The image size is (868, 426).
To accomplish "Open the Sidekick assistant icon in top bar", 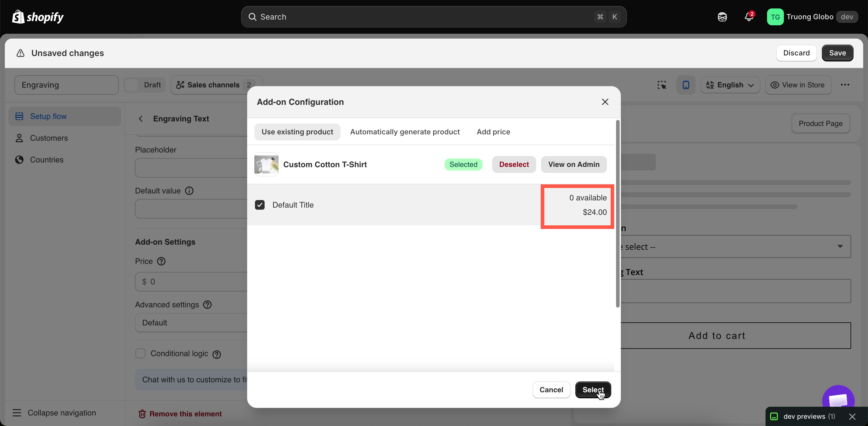I will pyautogui.click(x=722, y=17).
